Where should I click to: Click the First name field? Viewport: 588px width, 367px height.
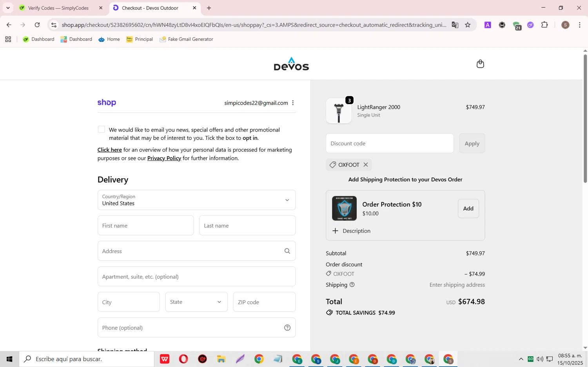[146, 226]
